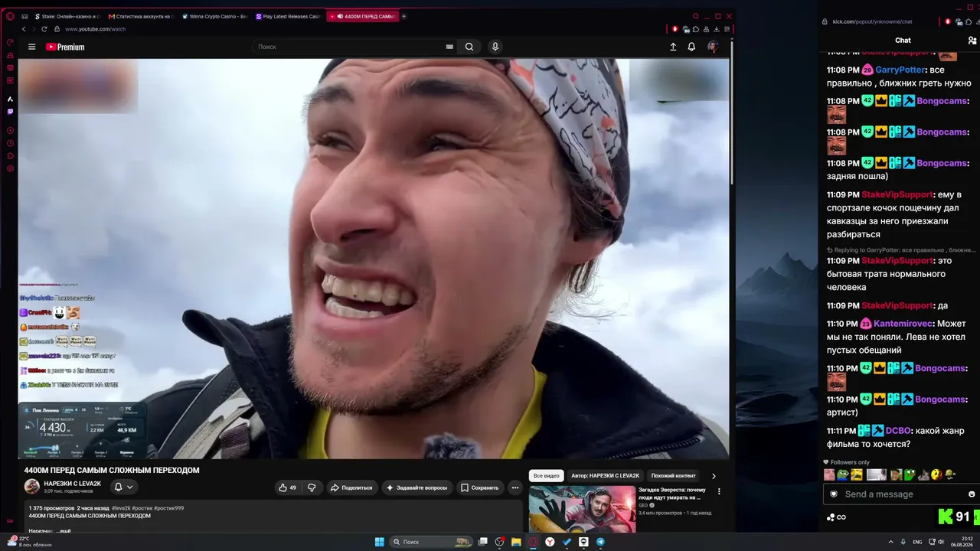Select the 4400М ПЕРЕД САМЫМ tab
This screenshot has height=551, width=980.
(362, 16)
